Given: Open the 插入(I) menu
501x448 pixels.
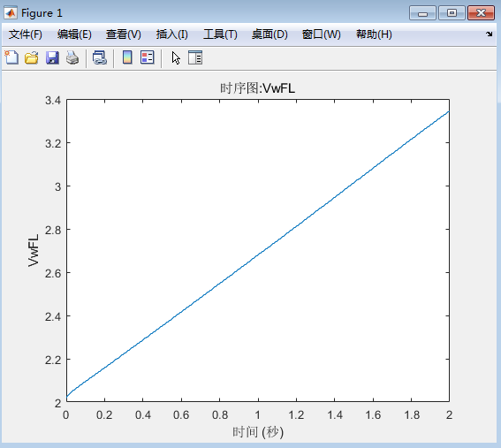Looking at the screenshot, I should [172, 34].
